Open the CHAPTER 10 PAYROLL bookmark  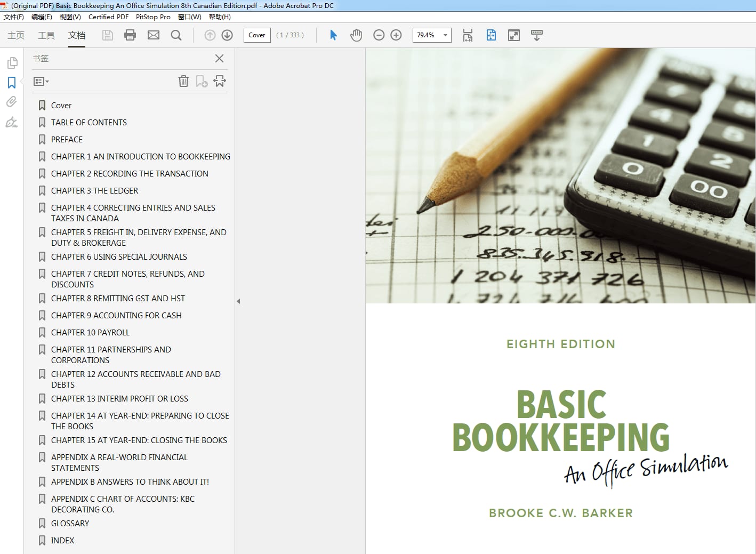tap(90, 333)
